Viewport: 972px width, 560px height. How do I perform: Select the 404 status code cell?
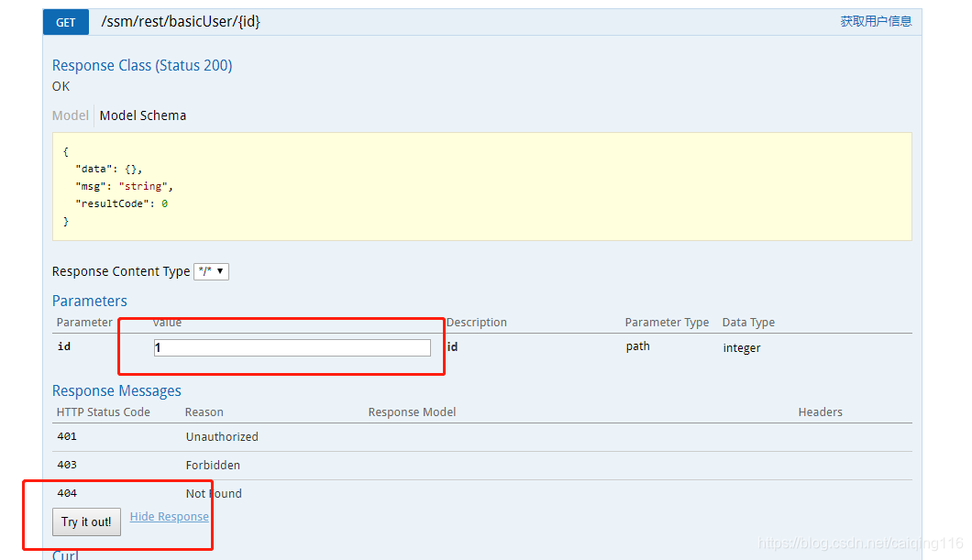(67, 493)
